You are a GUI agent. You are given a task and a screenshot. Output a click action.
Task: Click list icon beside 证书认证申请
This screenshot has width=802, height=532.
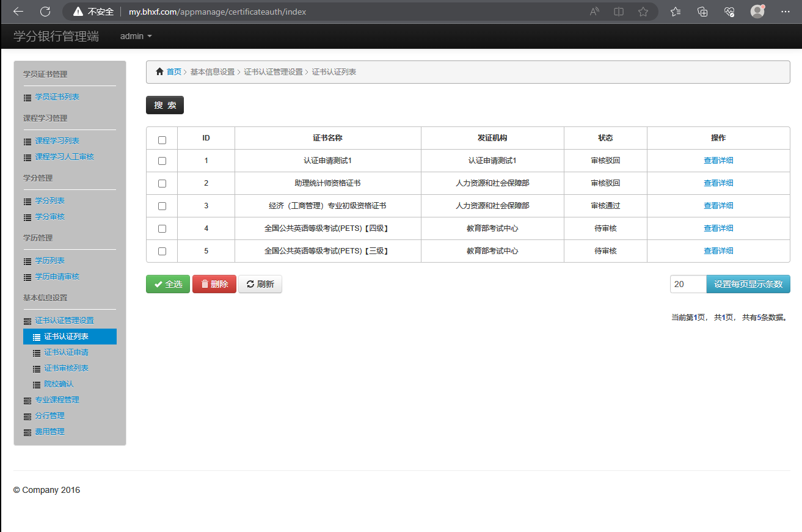(37, 353)
